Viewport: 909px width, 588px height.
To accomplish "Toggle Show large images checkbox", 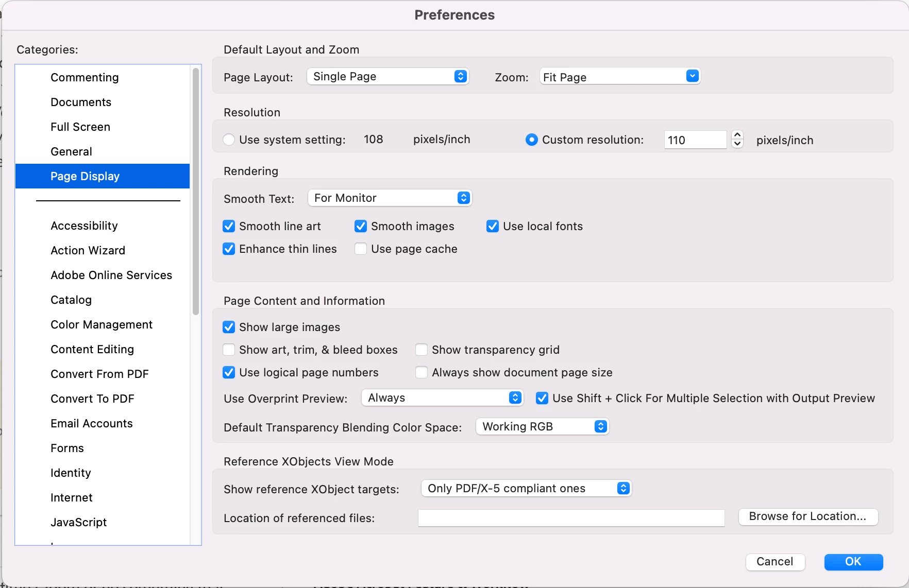I will [229, 327].
